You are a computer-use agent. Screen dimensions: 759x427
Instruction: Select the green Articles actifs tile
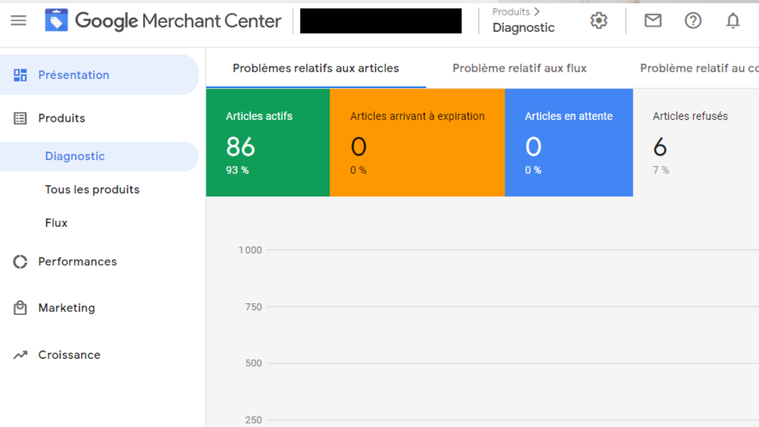click(x=268, y=142)
